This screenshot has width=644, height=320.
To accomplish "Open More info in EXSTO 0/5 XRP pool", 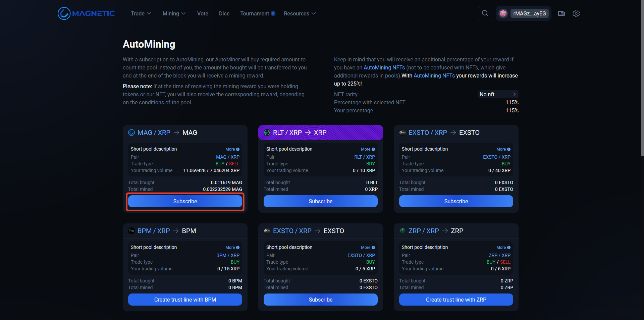I will 368,248.
